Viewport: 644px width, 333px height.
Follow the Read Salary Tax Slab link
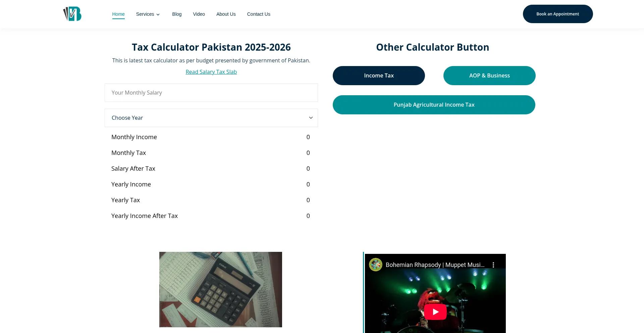click(211, 72)
